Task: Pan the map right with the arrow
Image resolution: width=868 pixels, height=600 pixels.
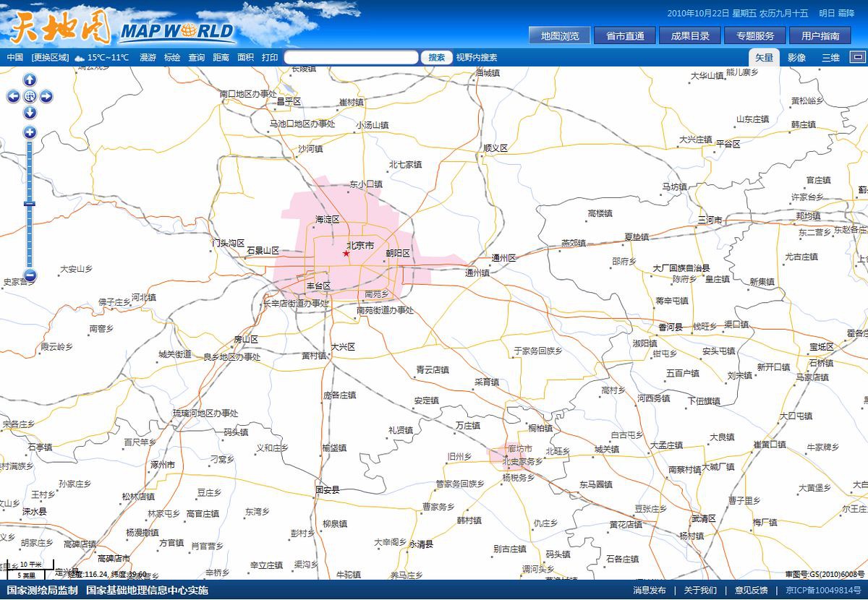Action: [46, 96]
